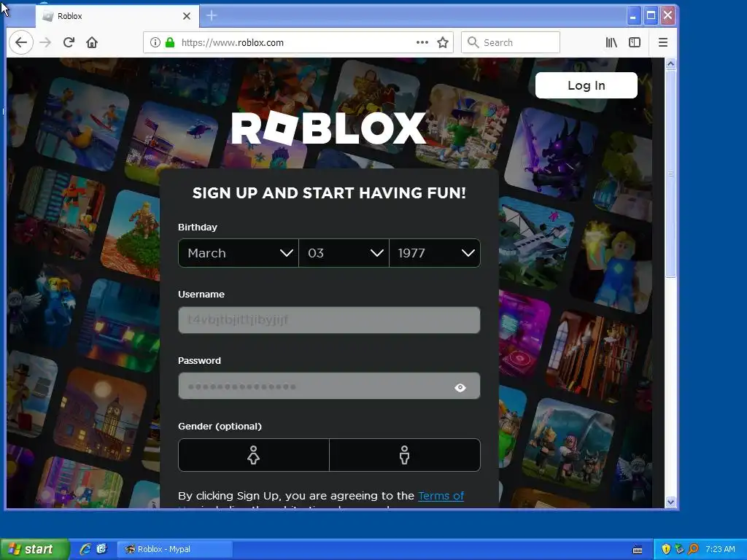The image size is (747, 560).
Task: Click into the Username field
Action: coord(329,319)
